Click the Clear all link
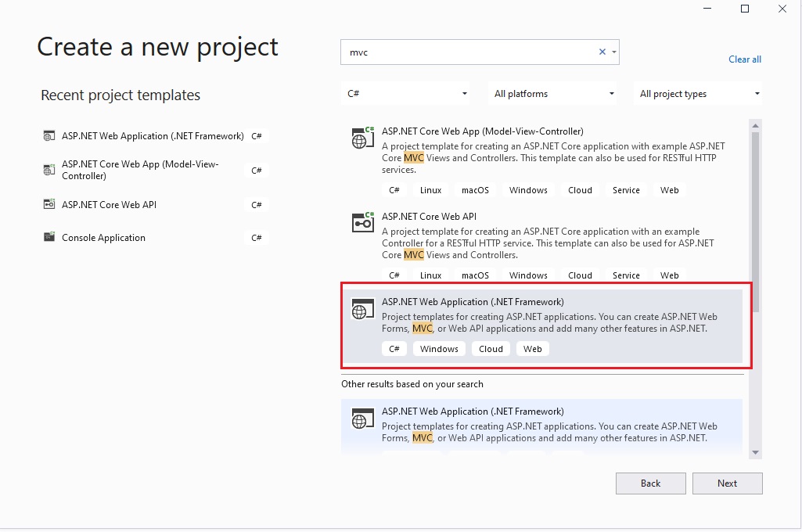 tap(745, 59)
